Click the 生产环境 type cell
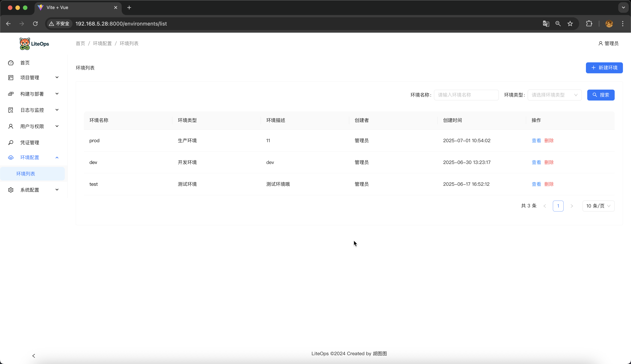The image size is (631, 364). tap(187, 141)
